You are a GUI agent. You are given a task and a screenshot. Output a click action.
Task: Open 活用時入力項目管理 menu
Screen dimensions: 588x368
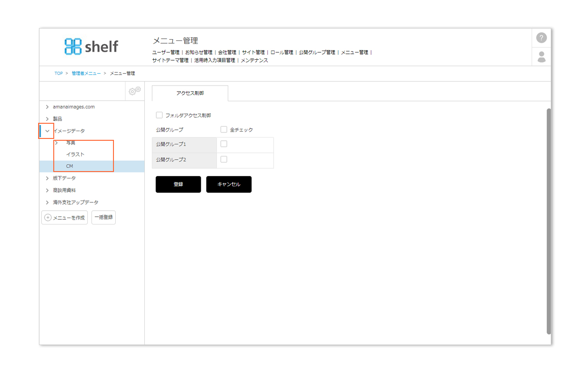(215, 60)
